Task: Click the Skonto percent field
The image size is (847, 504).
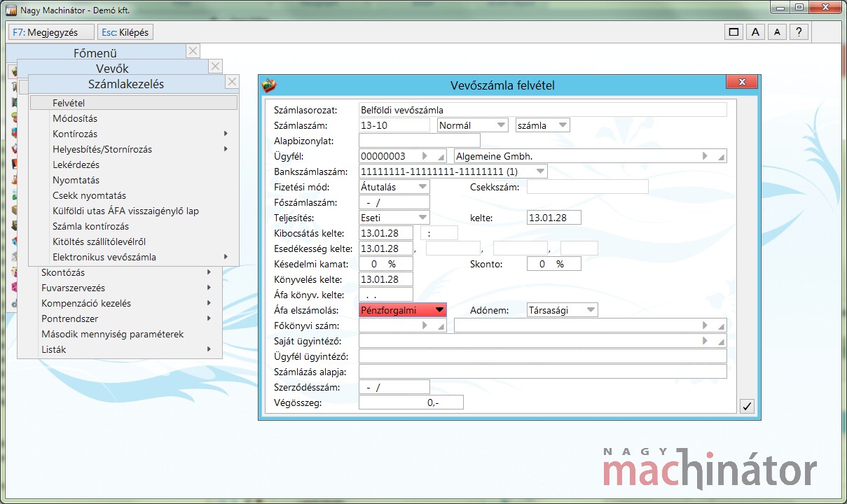Action: coord(554,264)
